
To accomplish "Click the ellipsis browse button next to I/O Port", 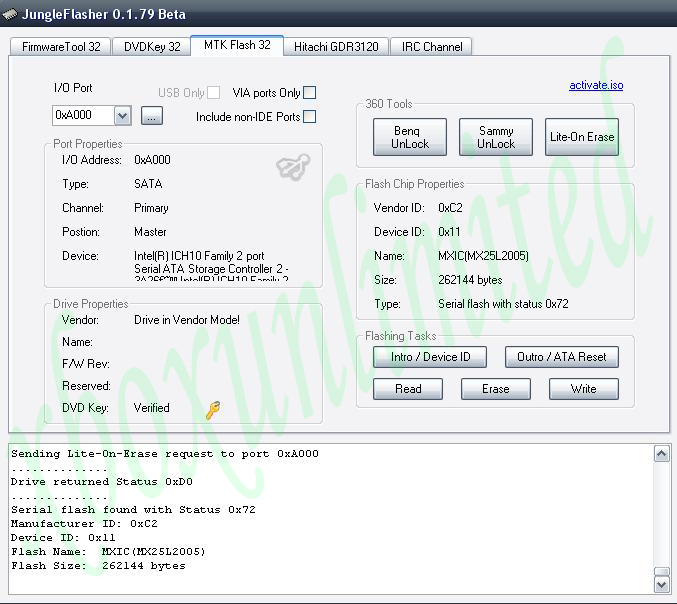I will click(x=152, y=116).
